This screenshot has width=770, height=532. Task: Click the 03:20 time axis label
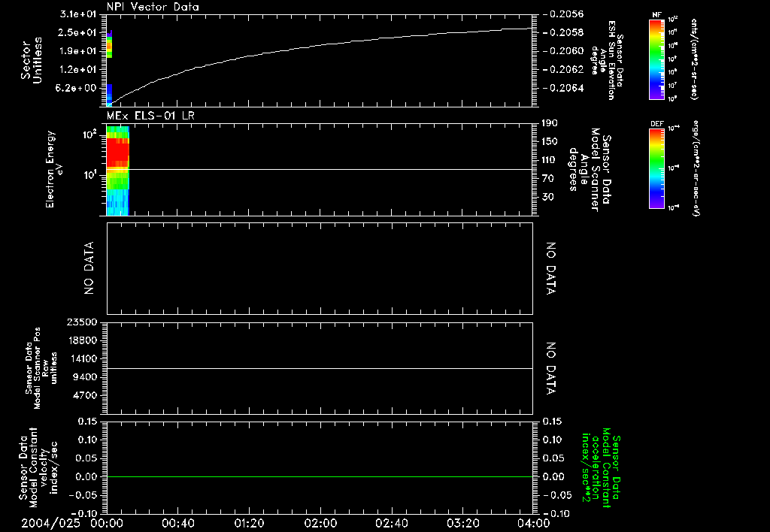click(462, 523)
